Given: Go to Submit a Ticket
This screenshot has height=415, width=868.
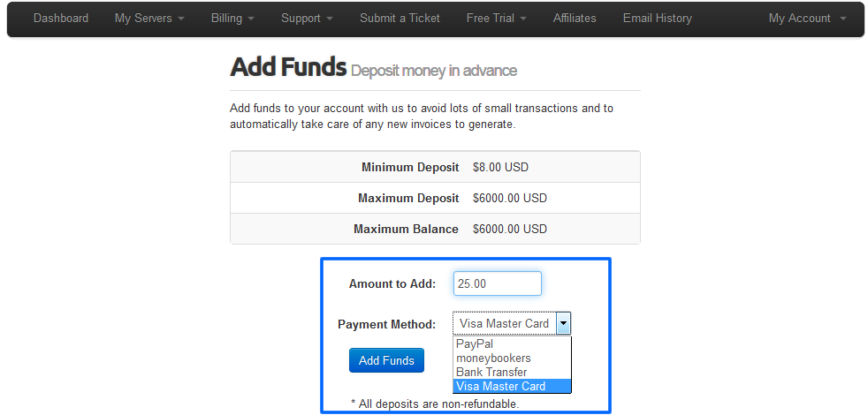Looking at the screenshot, I should [400, 19].
